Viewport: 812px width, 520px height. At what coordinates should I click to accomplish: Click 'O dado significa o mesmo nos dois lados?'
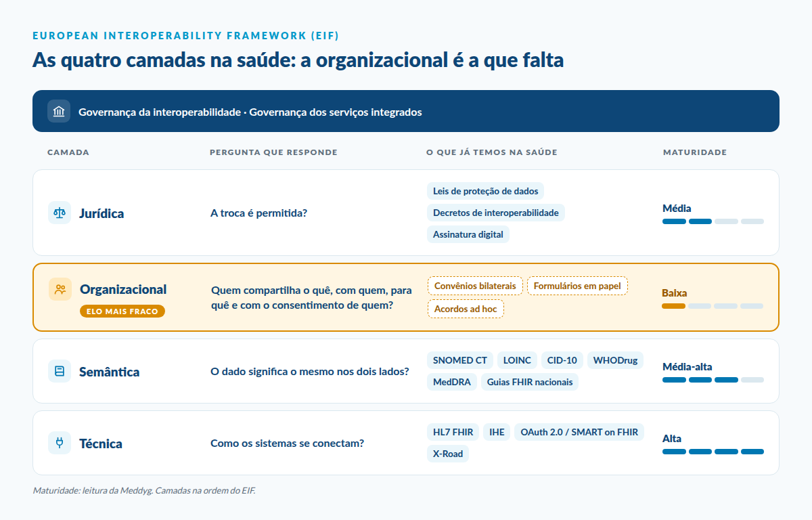pyautogui.click(x=310, y=372)
